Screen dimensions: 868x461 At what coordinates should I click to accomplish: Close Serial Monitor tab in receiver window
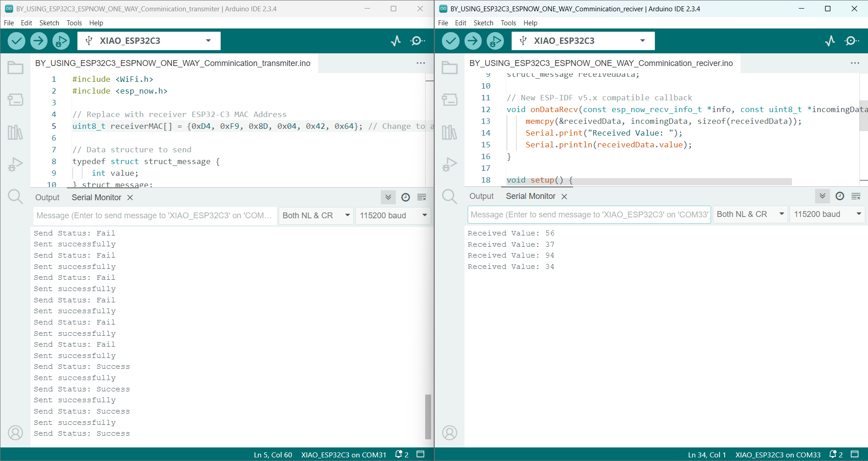[x=564, y=196]
